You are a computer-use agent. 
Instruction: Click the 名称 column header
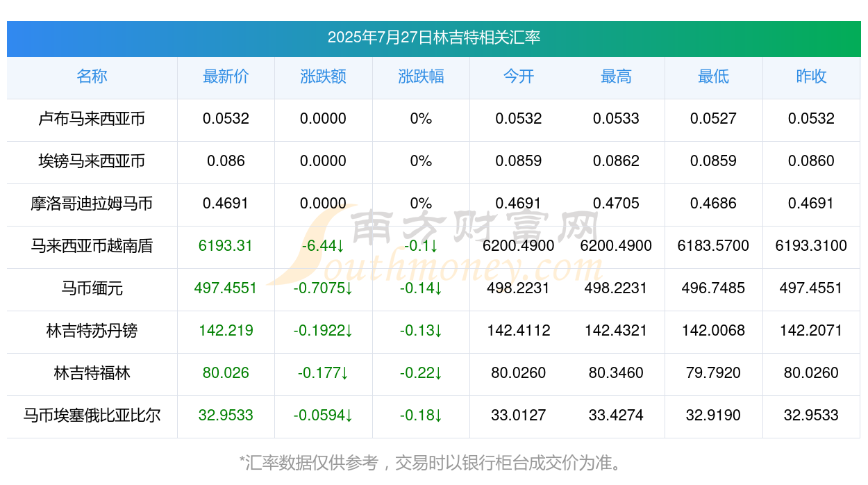pyautogui.click(x=92, y=76)
